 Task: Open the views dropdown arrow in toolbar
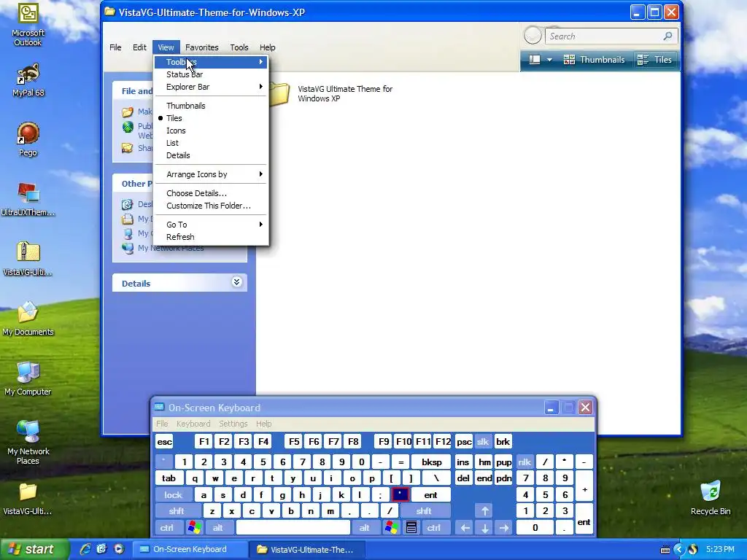coord(549,60)
